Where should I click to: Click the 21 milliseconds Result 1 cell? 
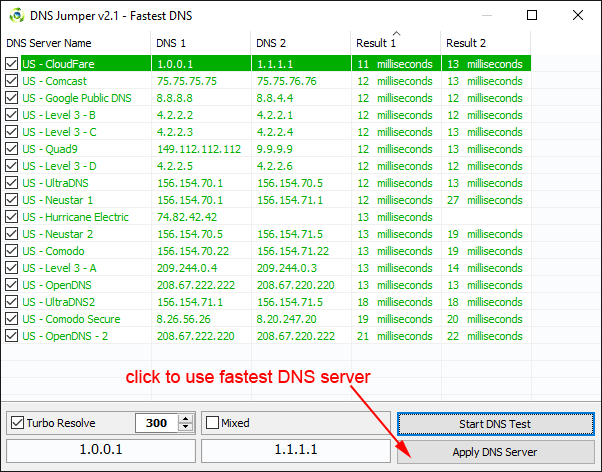click(395, 336)
